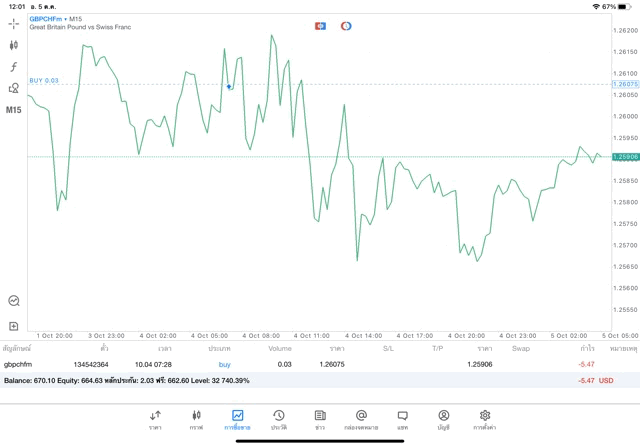Open the drawing objects shapes tool
Screen dimensions: 640x447
pyautogui.click(x=14, y=88)
